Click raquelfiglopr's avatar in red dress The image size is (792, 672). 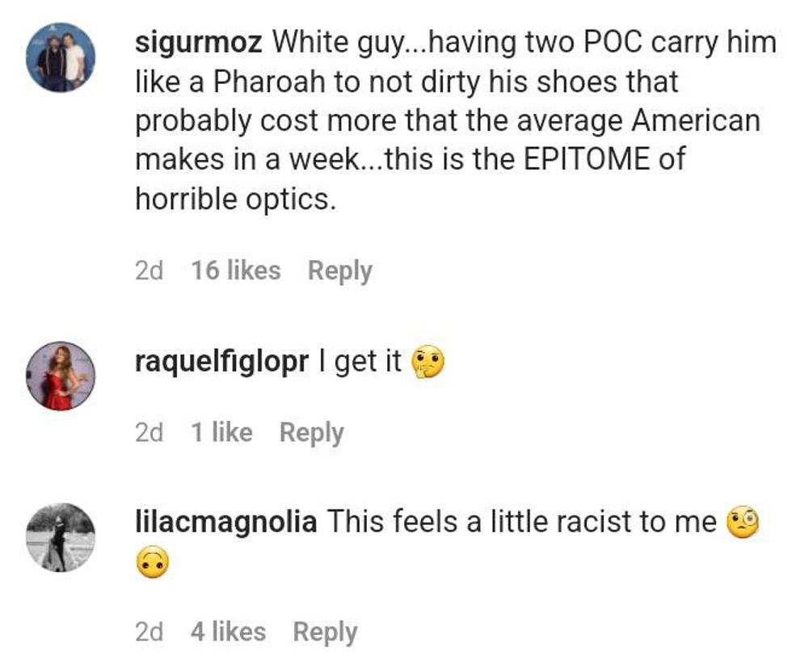coord(61,376)
